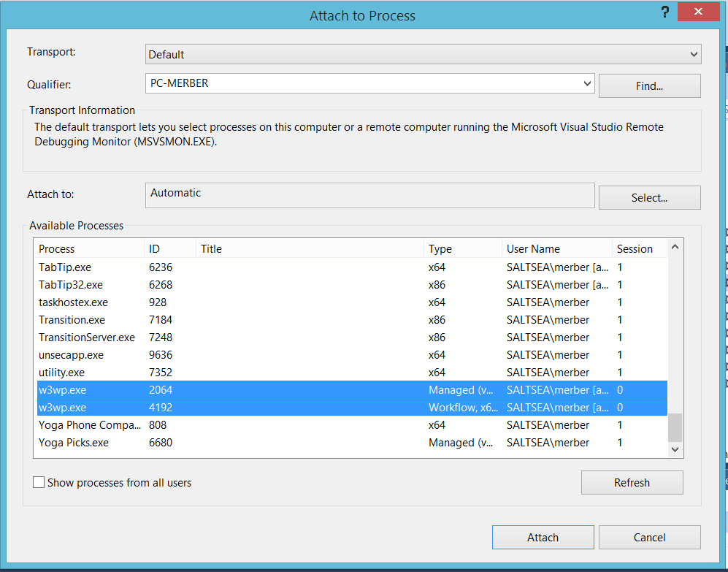Screen dimensions: 728x572
Task: Select w3wp.exe with ID 2064
Action: pyautogui.click(x=351, y=390)
